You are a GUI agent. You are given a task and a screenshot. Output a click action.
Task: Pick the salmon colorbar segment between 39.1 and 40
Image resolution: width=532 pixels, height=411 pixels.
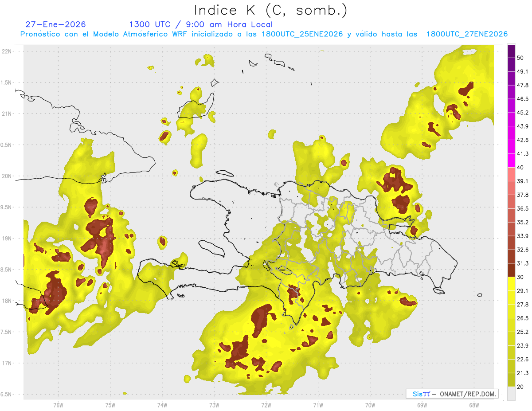(x=511, y=174)
